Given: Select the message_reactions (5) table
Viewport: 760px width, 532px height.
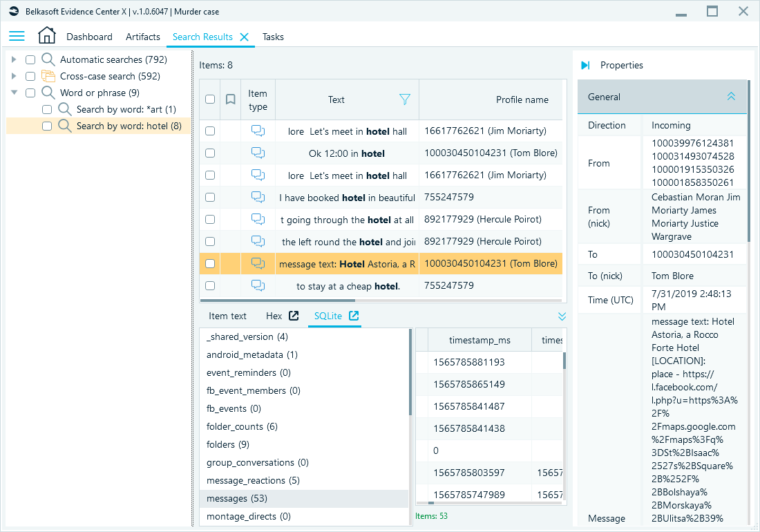Looking at the screenshot, I should coord(304,481).
